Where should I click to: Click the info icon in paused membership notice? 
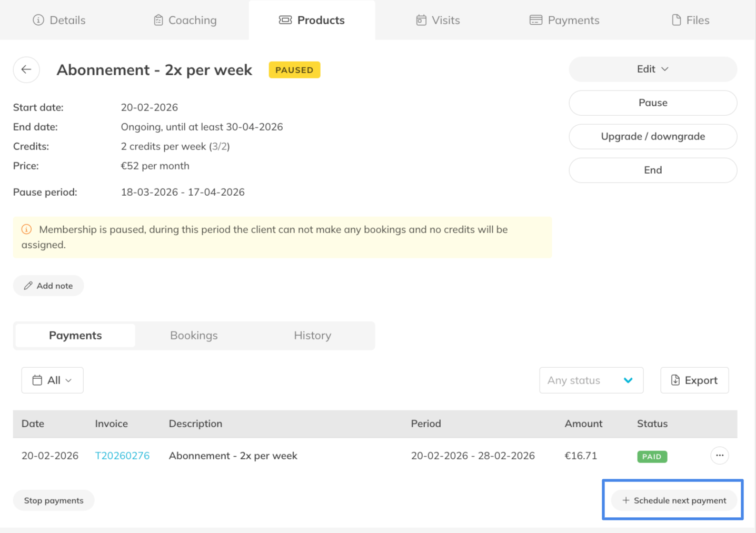tap(26, 229)
